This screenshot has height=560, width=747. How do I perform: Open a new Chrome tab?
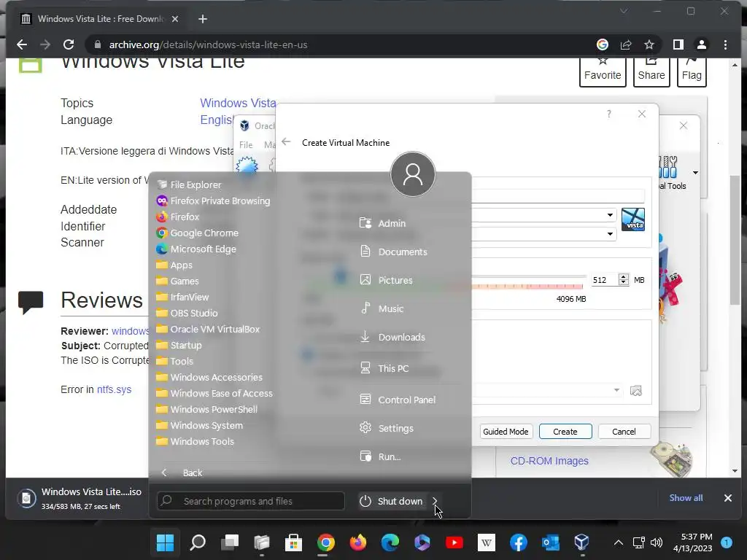click(203, 19)
